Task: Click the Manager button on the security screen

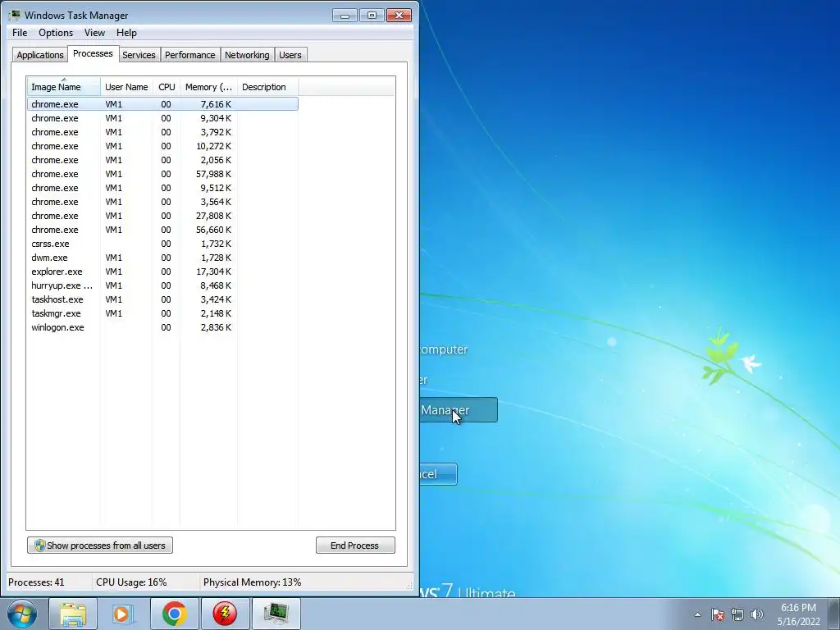Action: [x=459, y=410]
